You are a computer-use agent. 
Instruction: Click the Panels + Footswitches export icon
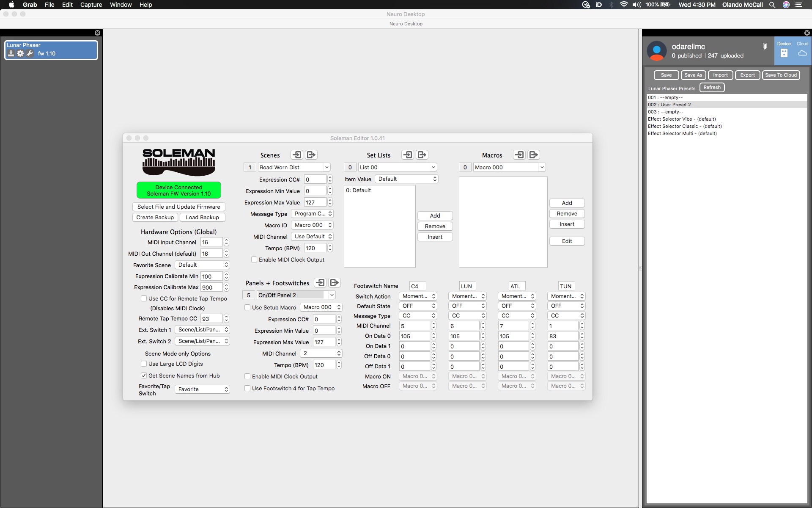point(335,283)
